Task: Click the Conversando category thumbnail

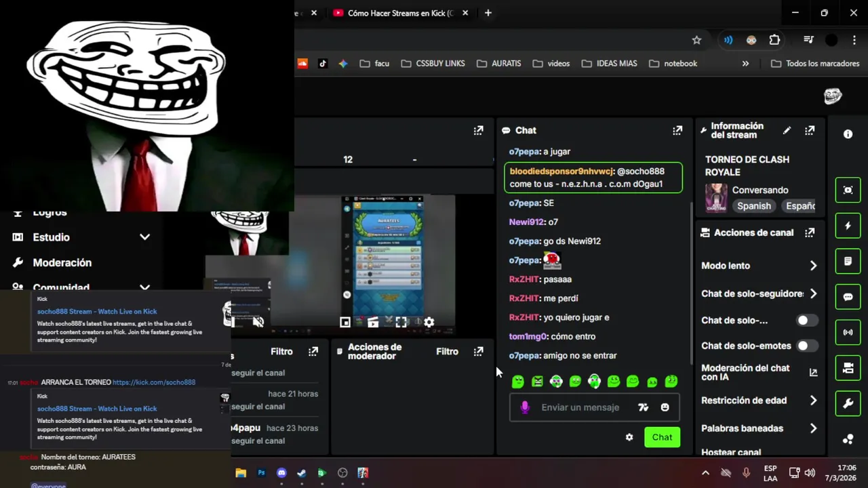Action: 716,198
